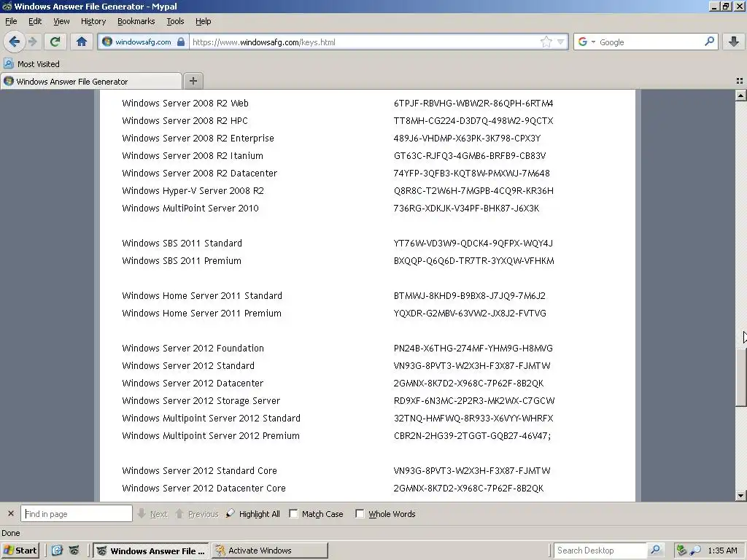The image size is (747, 560).
Task: Open the Edit menu
Action: (x=35, y=21)
